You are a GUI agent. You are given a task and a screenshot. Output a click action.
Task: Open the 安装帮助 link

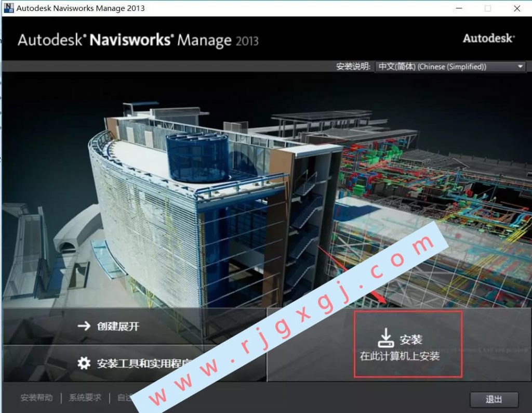coord(37,397)
